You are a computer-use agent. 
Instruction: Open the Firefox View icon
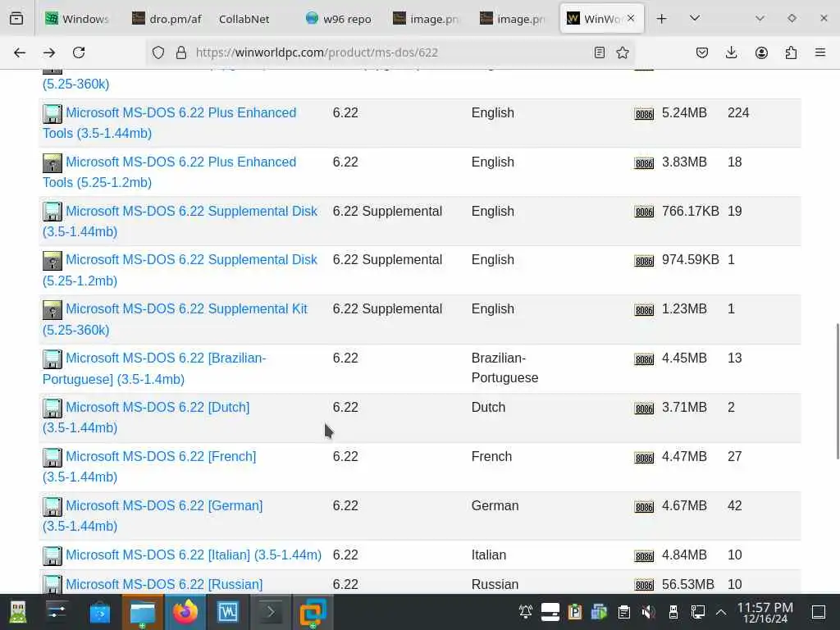click(16, 19)
